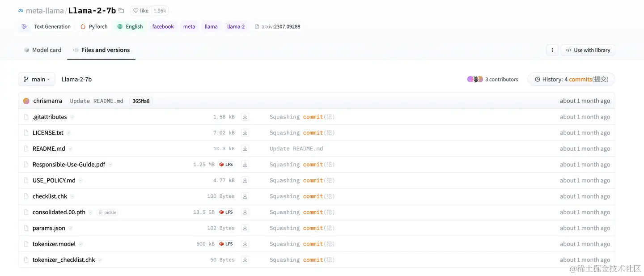Image resolution: width=644 pixels, height=276 pixels.
Task: Open the .gitattributes file
Action: [50, 117]
